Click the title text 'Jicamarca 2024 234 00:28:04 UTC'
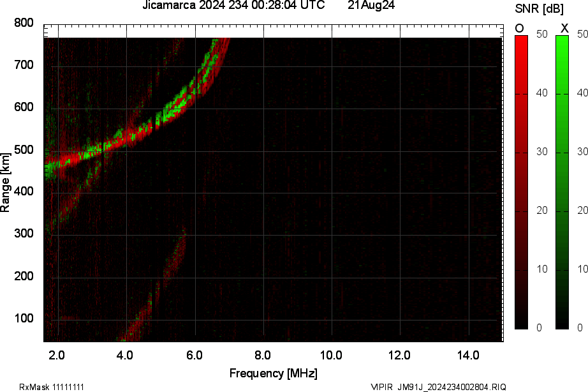Viewport: 588px width, 392px height. [x=233, y=5]
